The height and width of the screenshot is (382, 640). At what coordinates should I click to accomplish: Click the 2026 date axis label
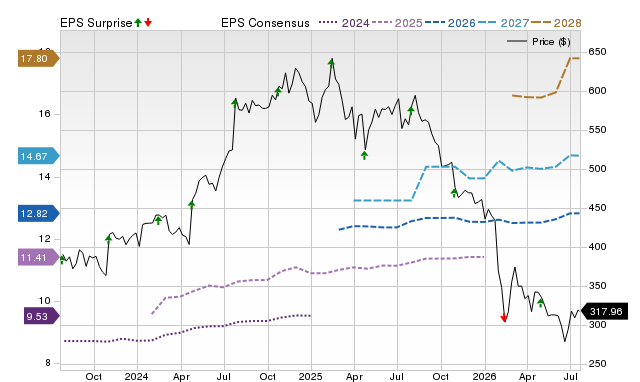[x=484, y=376]
